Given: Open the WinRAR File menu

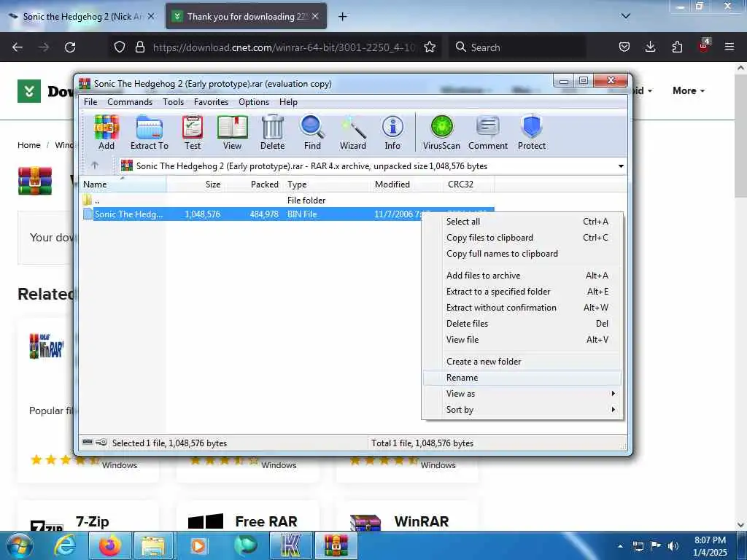Looking at the screenshot, I should click(x=90, y=102).
